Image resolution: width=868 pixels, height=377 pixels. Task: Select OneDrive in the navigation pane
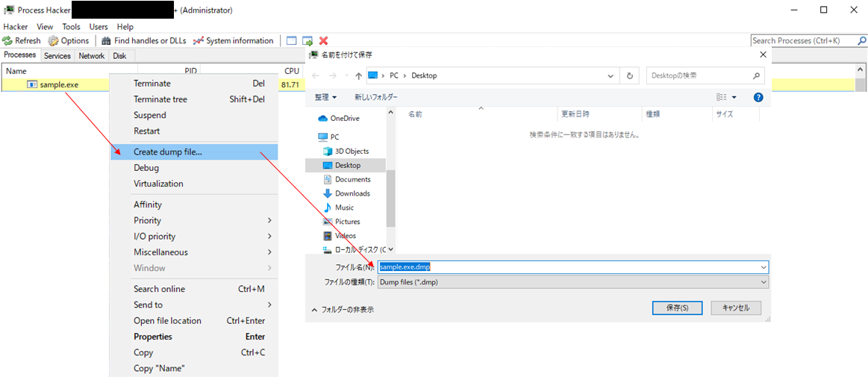[x=343, y=118]
